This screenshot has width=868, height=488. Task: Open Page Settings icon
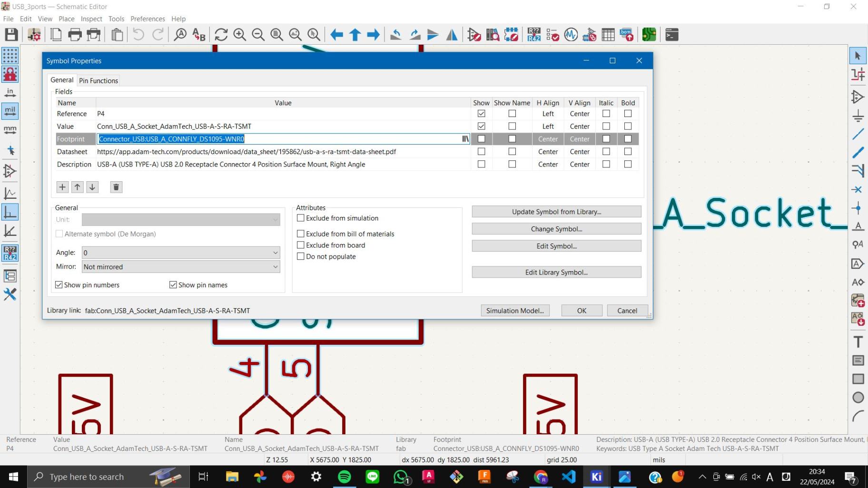click(x=56, y=35)
